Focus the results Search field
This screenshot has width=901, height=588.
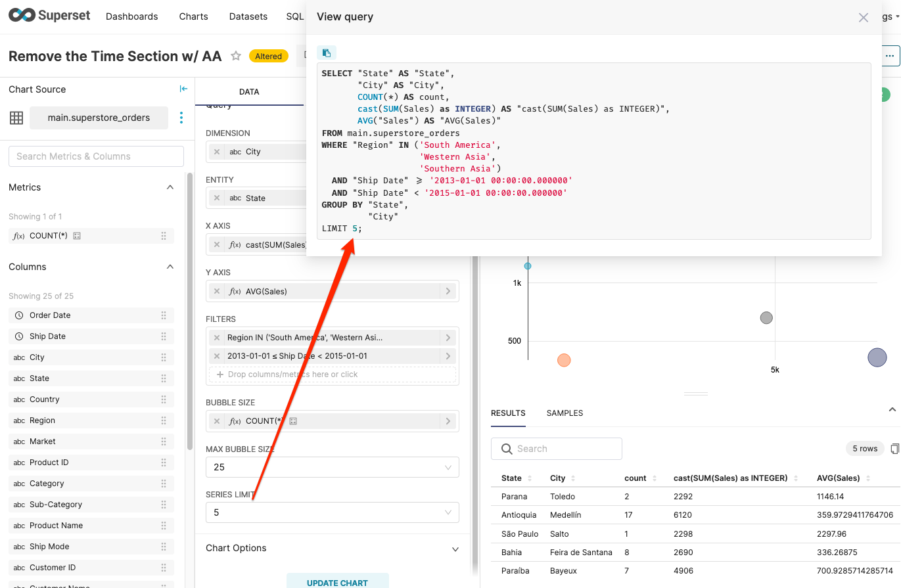(557, 449)
